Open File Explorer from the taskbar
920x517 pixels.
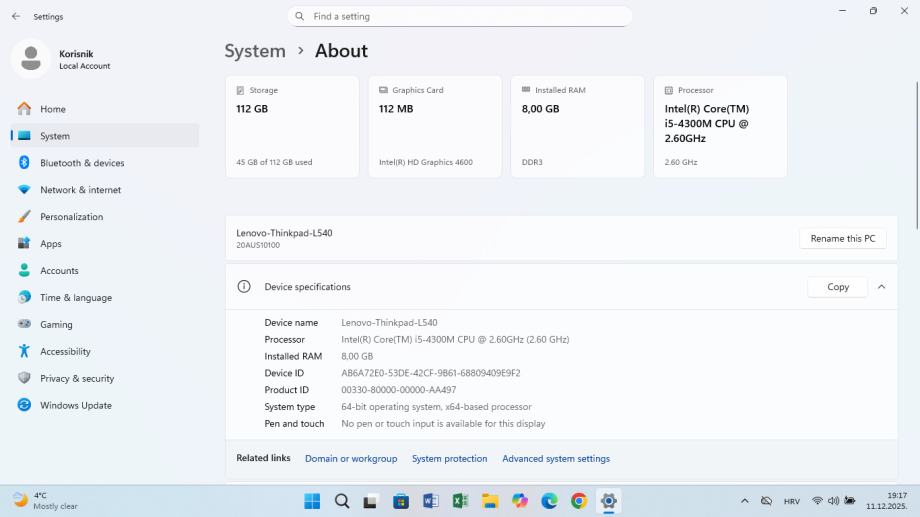point(490,501)
